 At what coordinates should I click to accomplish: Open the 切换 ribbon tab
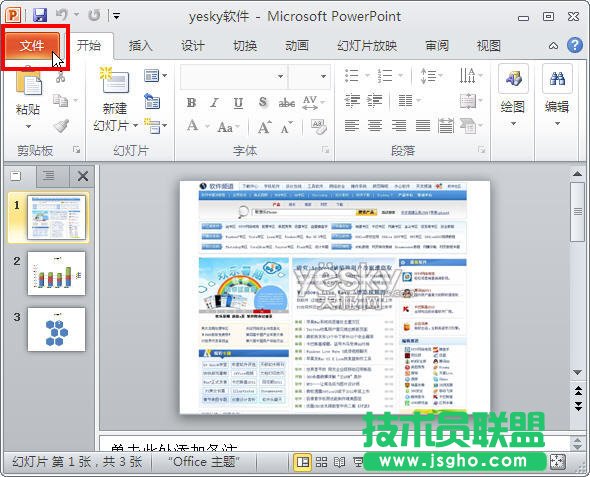(x=245, y=46)
